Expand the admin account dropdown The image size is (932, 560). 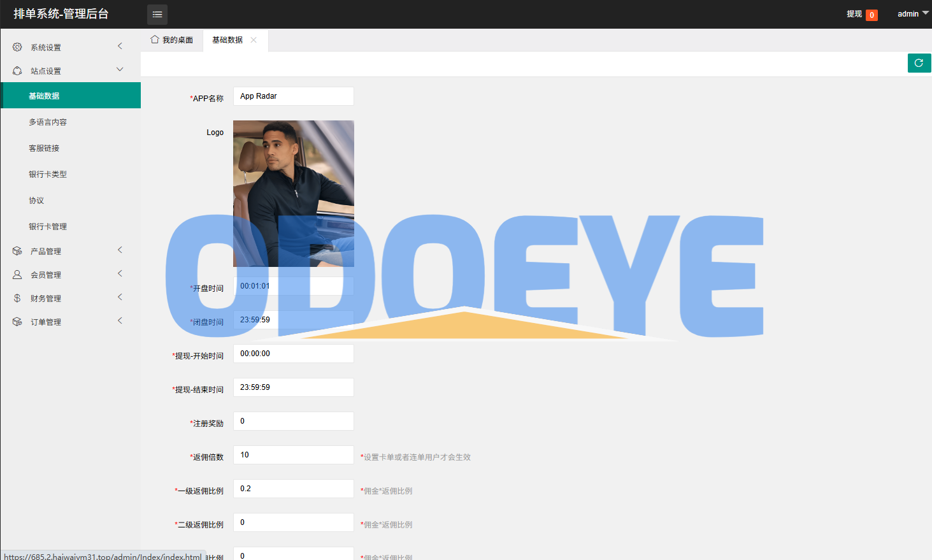pos(912,13)
